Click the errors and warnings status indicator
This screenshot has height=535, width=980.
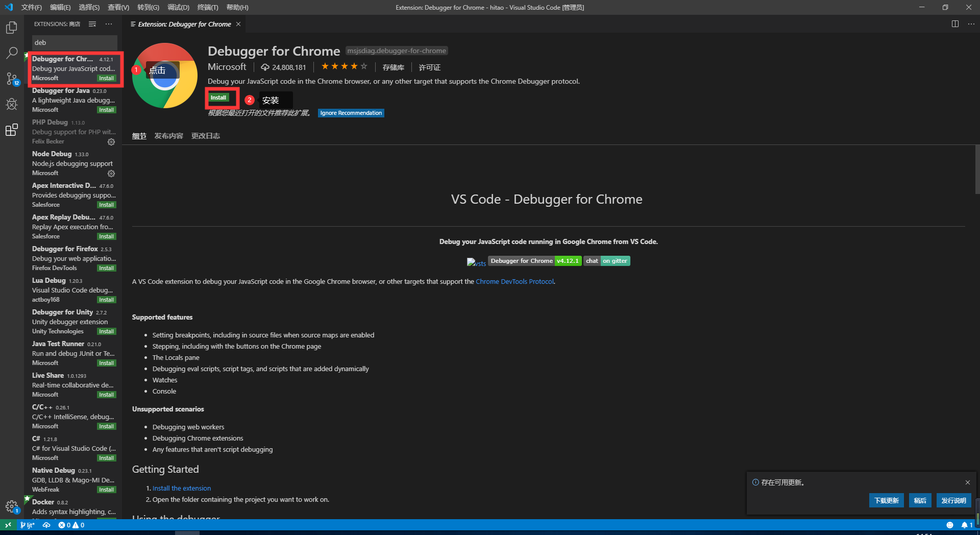pos(70,525)
